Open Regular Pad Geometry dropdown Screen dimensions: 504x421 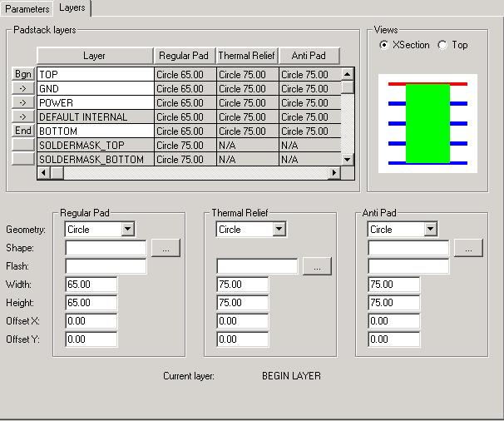[x=127, y=229]
